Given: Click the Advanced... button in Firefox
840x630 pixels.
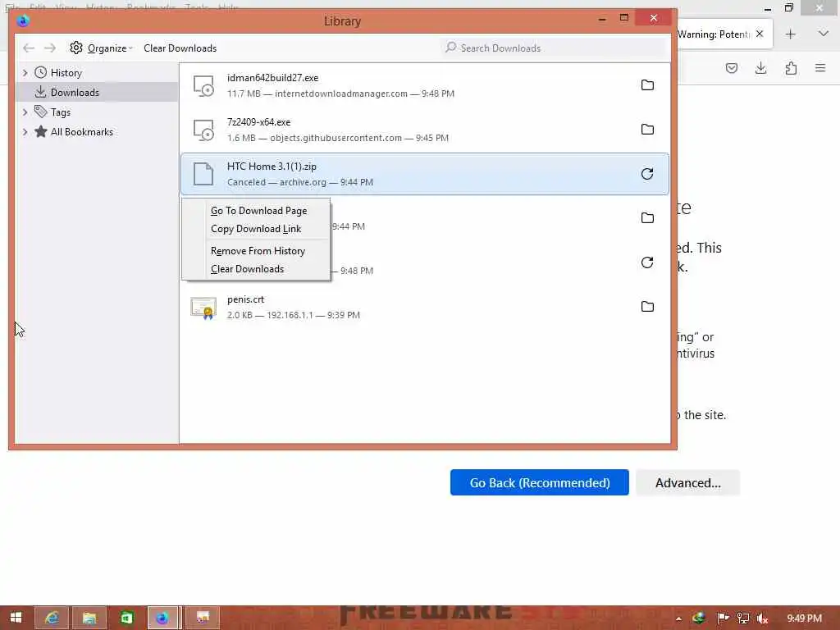Looking at the screenshot, I should tap(688, 482).
